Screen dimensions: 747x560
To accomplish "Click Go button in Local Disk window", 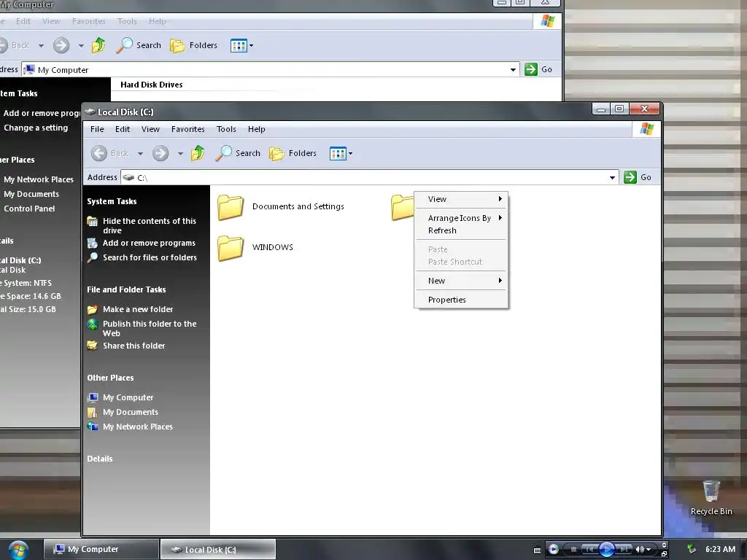I will tap(638, 177).
